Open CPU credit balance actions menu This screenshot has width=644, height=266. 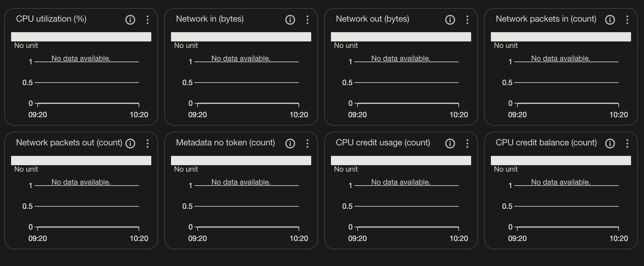coord(627,144)
